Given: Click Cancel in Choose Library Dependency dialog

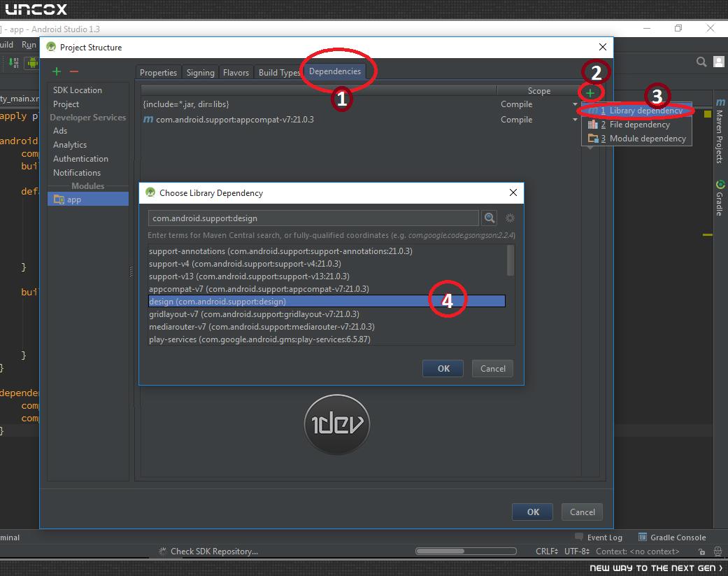Looking at the screenshot, I should point(492,368).
